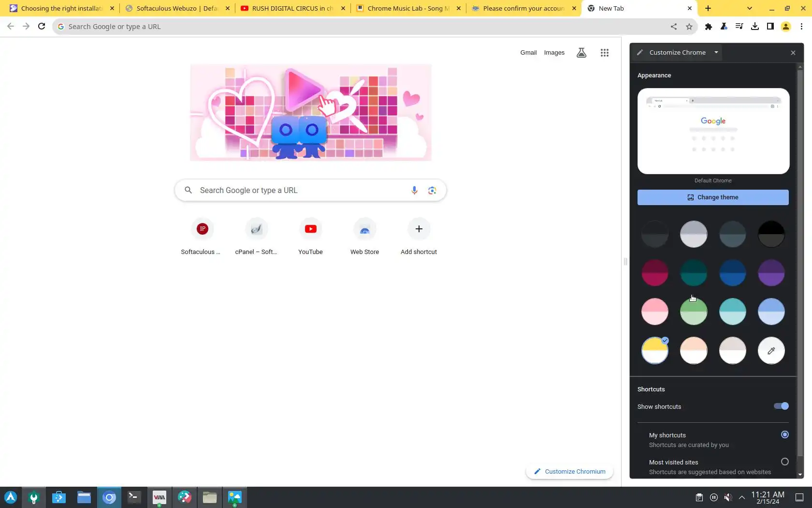The height and width of the screenshot is (508, 812).
Task: Pick the peach color theme swatch
Action: click(x=694, y=350)
